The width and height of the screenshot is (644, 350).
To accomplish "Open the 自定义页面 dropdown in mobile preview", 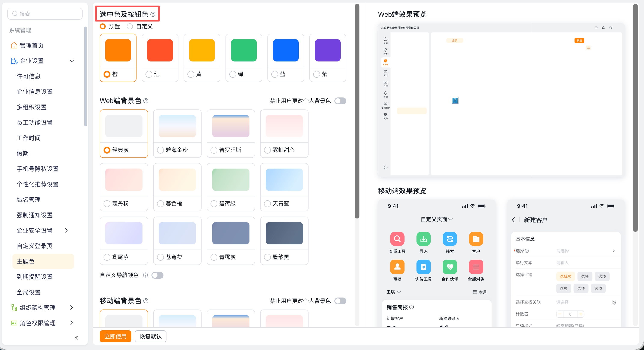I will pyautogui.click(x=437, y=219).
